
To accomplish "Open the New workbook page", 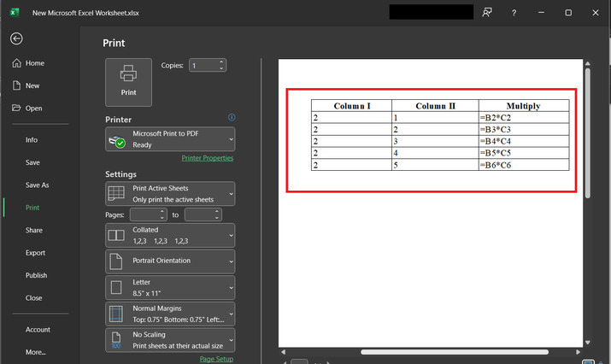I will pos(26,85).
